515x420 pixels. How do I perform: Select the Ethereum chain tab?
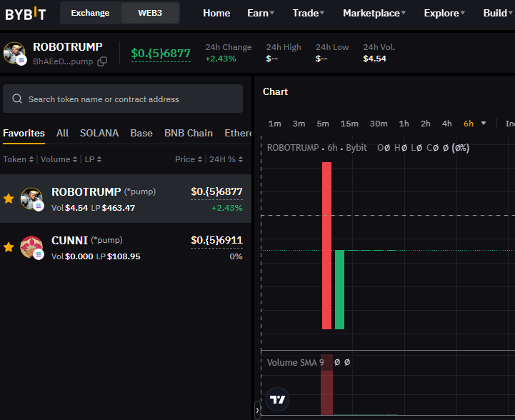[x=238, y=134]
